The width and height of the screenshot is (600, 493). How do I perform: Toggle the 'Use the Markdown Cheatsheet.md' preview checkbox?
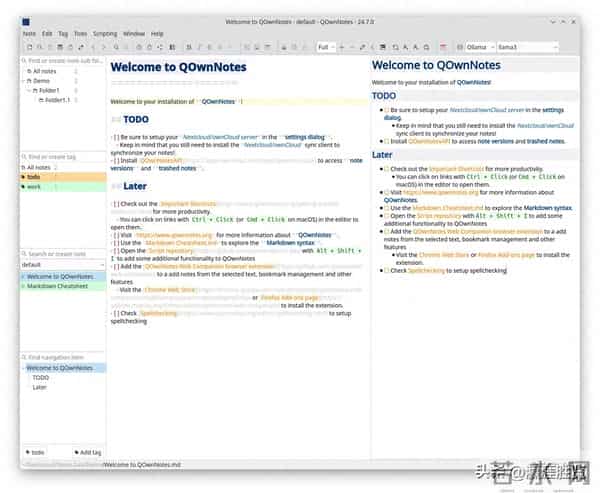[x=387, y=207]
